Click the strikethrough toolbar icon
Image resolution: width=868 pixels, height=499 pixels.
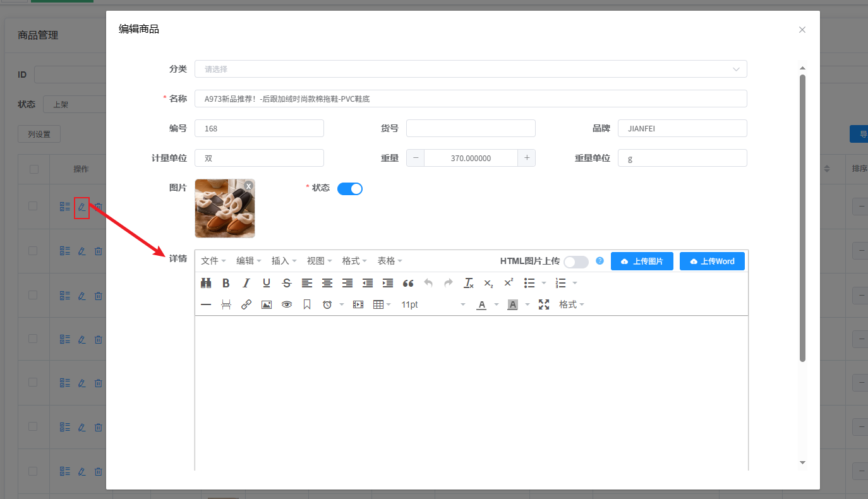287,283
